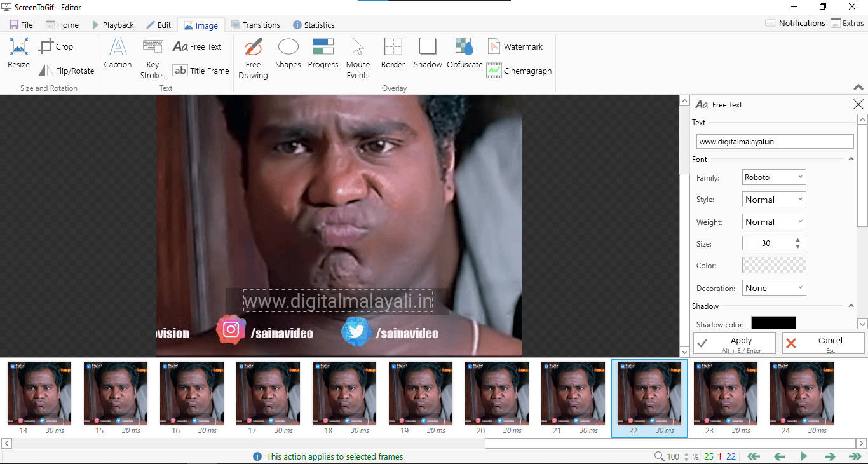Open the File tab
Screen dimensions: 868x464
(x=22, y=25)
